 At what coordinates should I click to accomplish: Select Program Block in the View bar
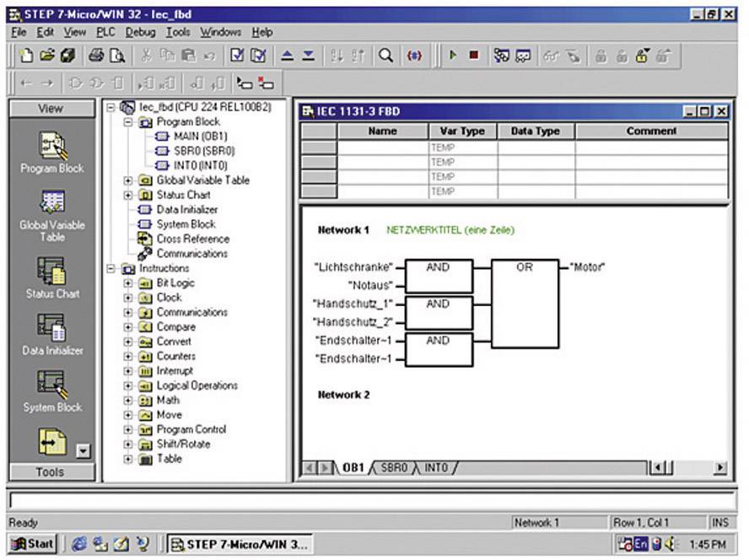(51, 148)
